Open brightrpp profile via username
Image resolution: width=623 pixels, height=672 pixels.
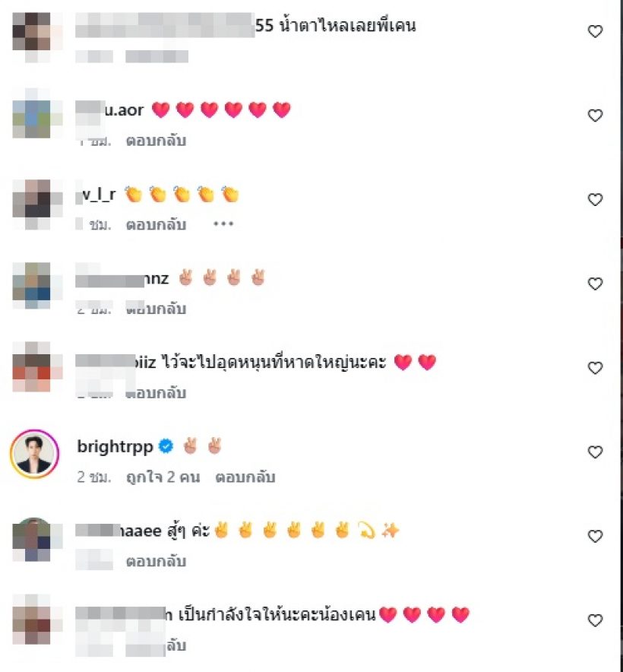[x=115, y=446]
